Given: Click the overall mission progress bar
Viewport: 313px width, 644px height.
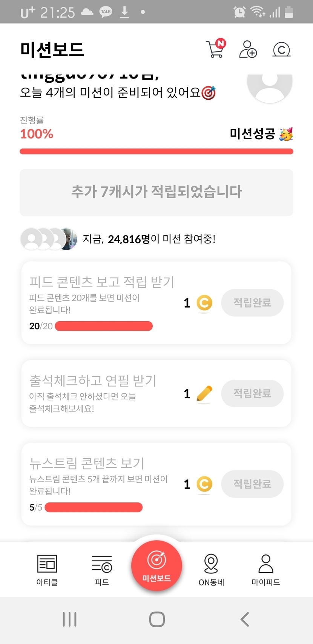Looking at the screenshot, I should tap(156, 151).
